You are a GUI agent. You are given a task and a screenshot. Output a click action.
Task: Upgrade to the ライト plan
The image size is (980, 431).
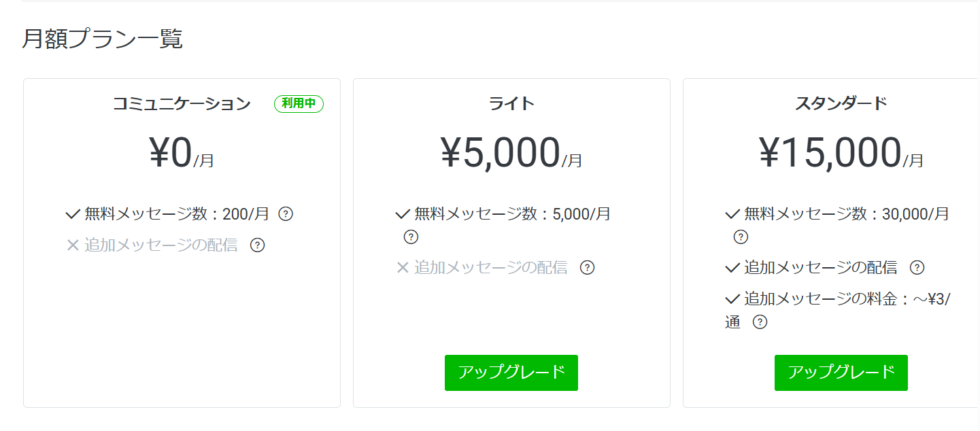tap(511, 373)
